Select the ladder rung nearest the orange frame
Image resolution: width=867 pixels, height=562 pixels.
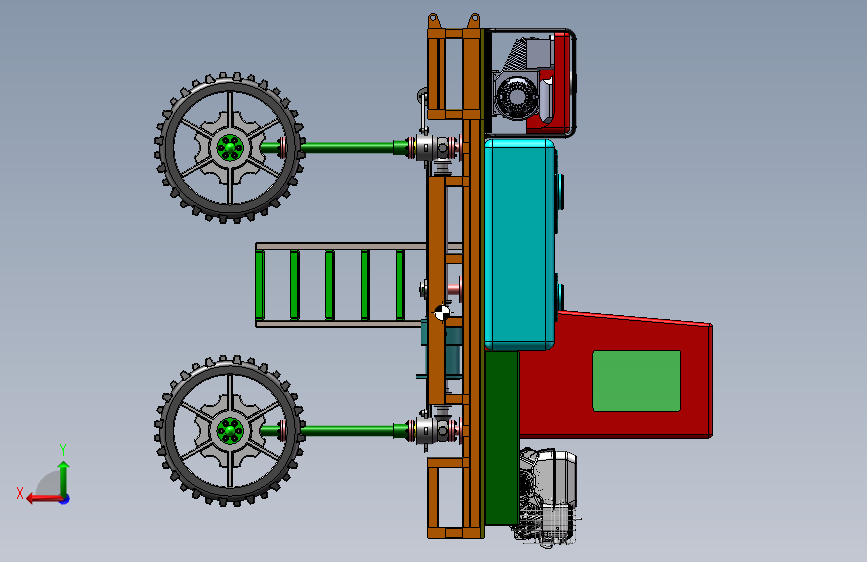coord(400,285)
